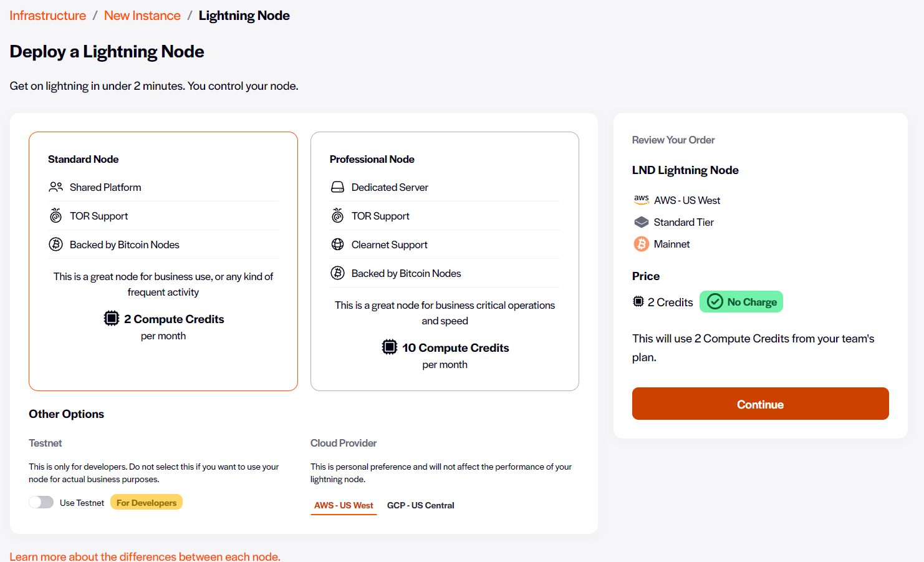Switch cloud provider to GCP - US Central
This screenshot has width=924, height=562.
[421, 505]
